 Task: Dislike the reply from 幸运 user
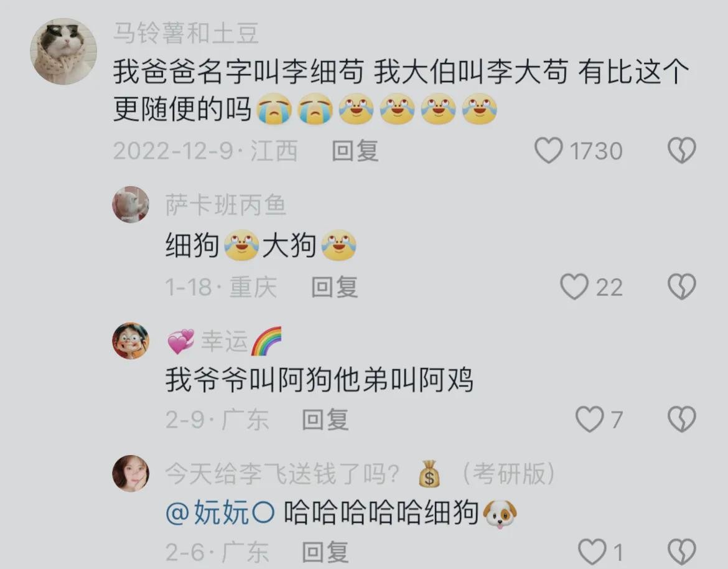pos(681,419)
